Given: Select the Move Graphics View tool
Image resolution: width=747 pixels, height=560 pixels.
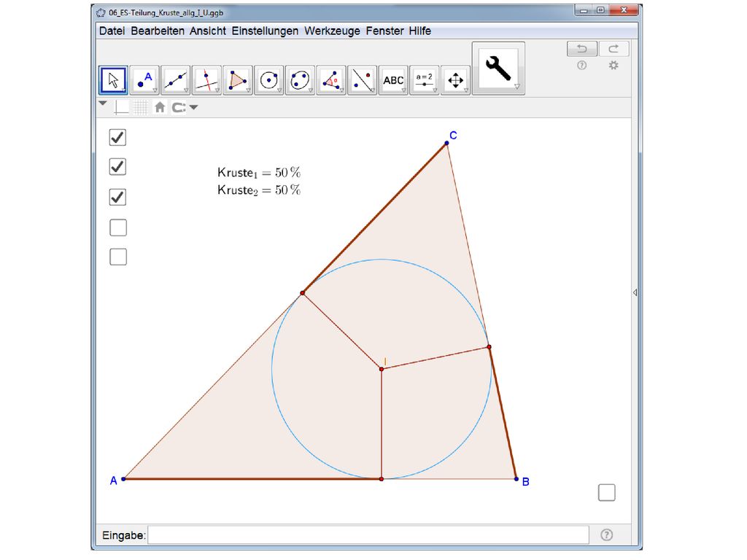Looking at the screenshot, I should (455, 80).
